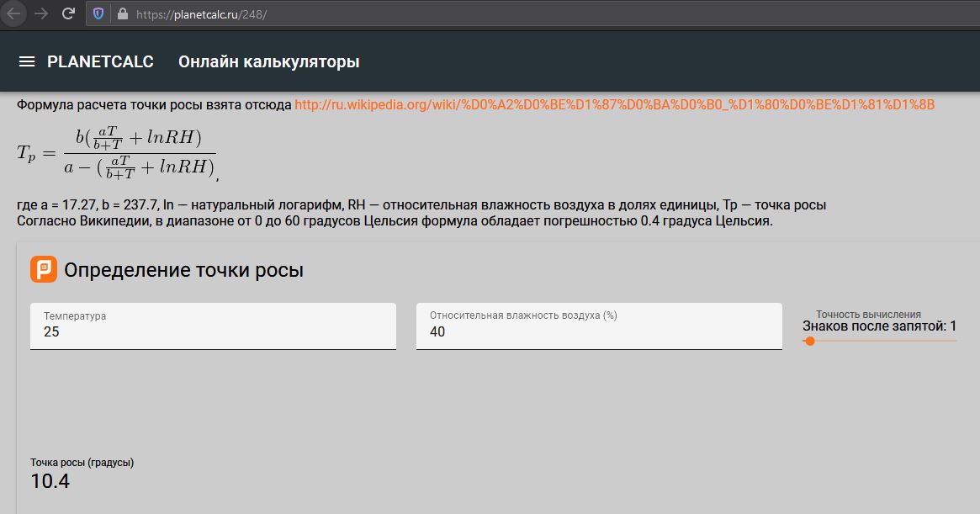Click the Tp dew point formula image
Screen dimensions: 980x514
point(116,151)
